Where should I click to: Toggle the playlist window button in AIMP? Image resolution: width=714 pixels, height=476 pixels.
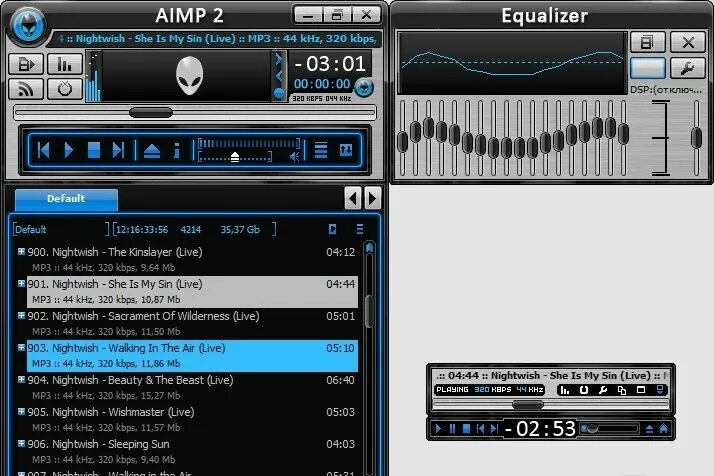point(26,64)
